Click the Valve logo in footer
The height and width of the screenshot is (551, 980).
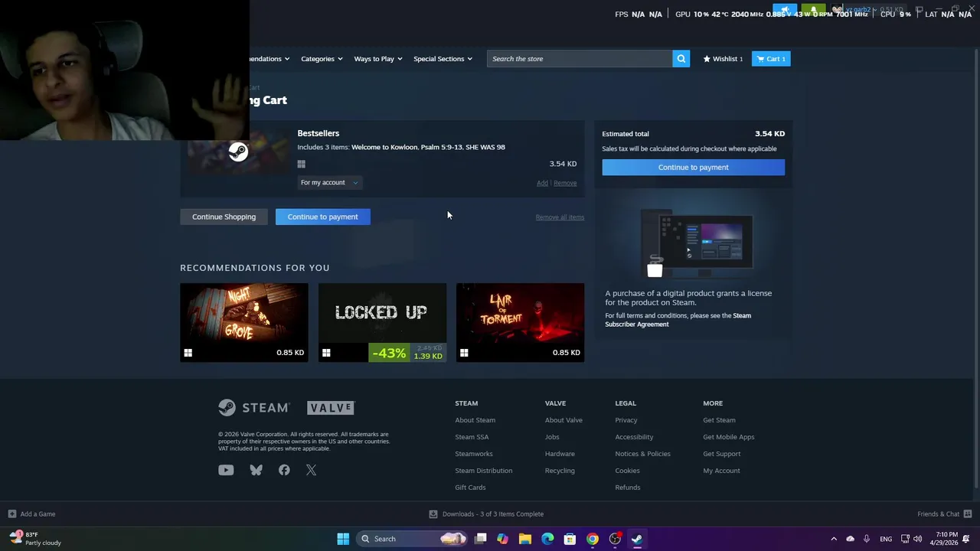[x=331, y=408]
